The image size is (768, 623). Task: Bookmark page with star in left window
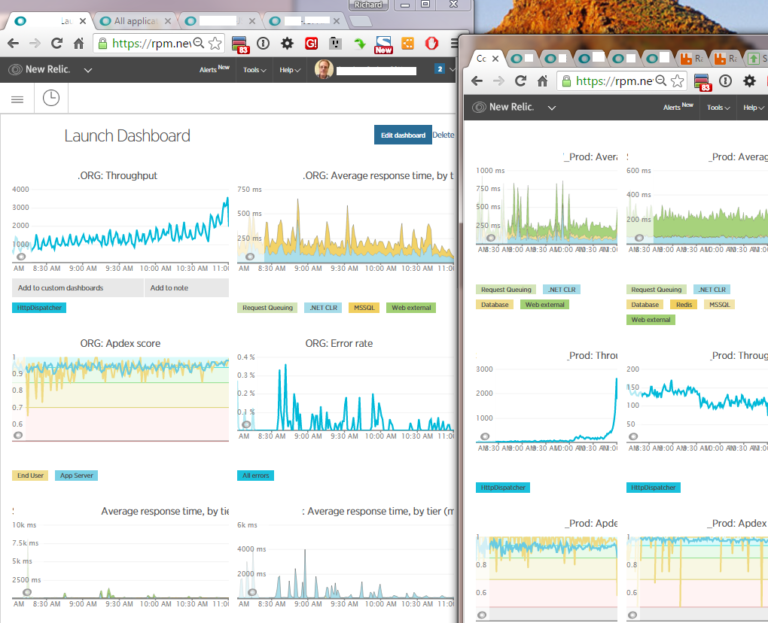[215, 44]
